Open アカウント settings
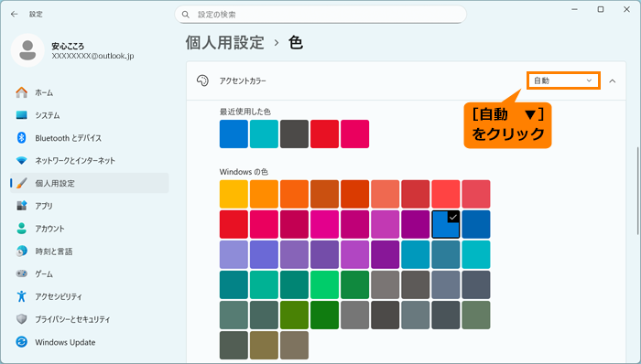 click(90, 229)
